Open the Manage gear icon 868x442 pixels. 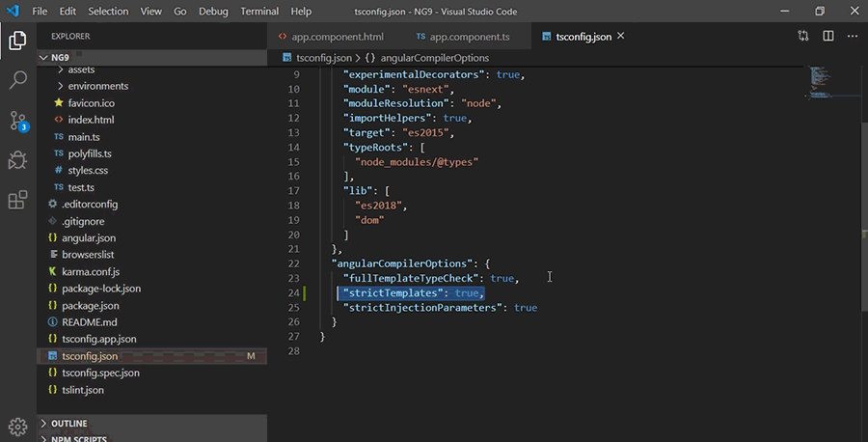coord(17,426)
